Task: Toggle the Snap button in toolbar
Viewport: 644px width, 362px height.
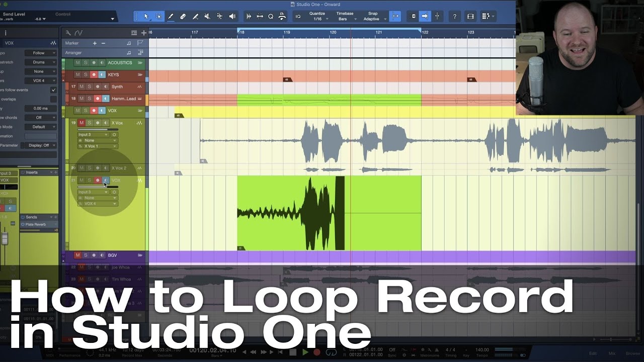Action: pyautogui.click(x=395, y=16)
